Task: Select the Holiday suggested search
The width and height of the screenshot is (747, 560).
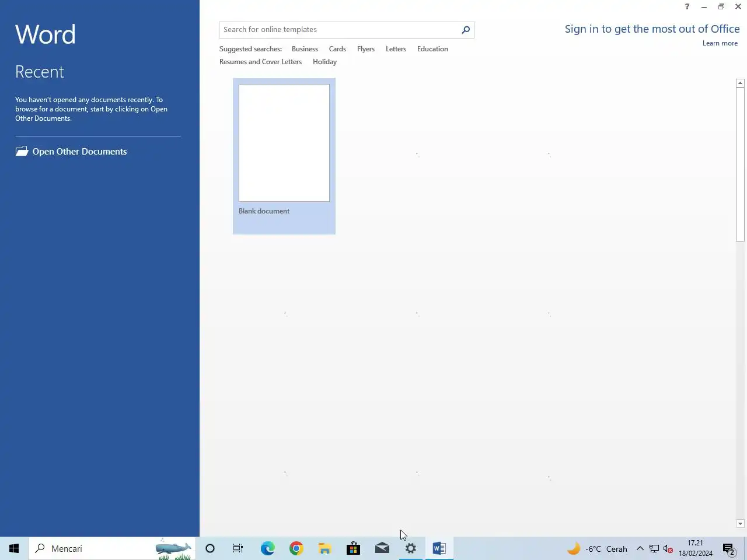Action: coord(324,62)
